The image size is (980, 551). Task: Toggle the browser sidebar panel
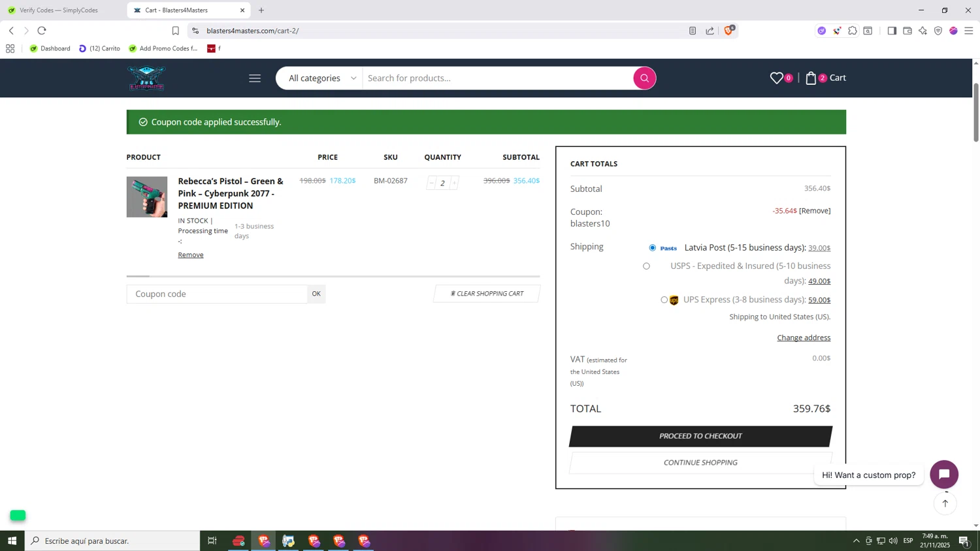[892, 31]
